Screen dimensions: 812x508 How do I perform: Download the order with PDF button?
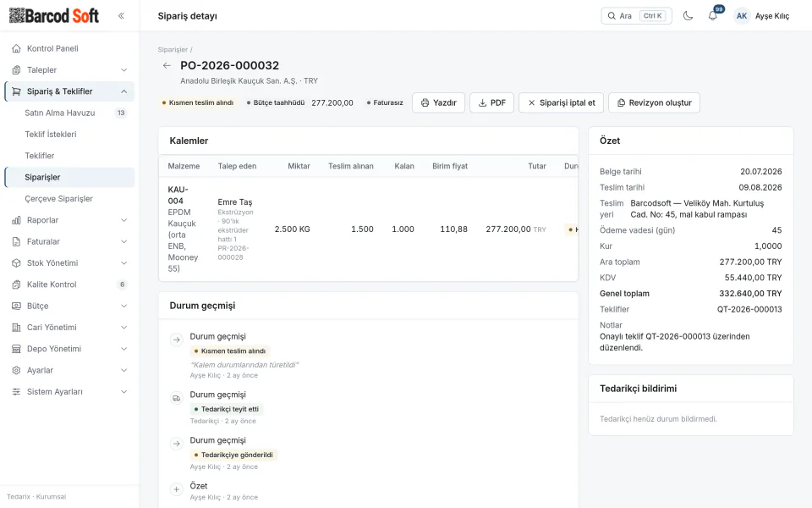click(x=491, y=102)
